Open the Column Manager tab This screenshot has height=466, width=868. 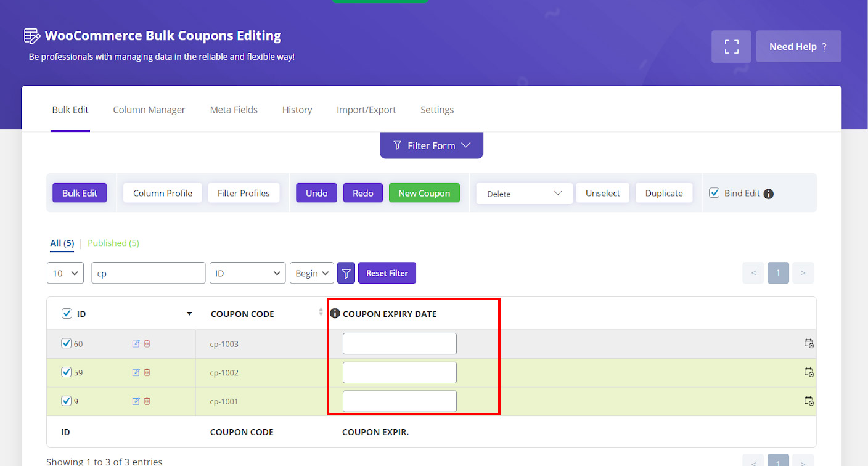coord(149,109)
